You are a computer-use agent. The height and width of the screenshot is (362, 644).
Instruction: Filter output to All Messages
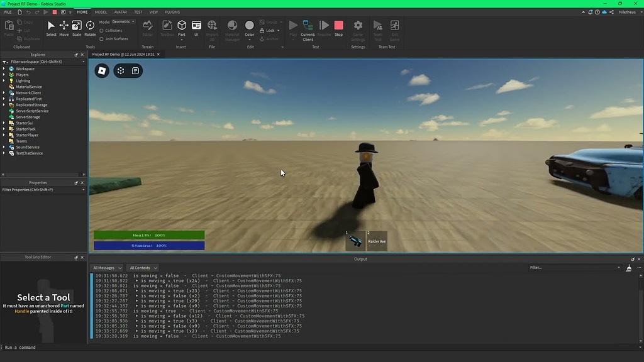tap(106, 267)
